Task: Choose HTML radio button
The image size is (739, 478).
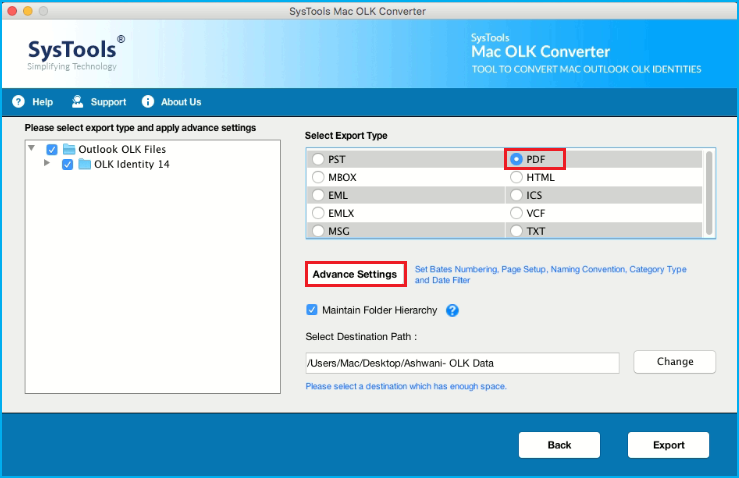Action: [517, 177]
